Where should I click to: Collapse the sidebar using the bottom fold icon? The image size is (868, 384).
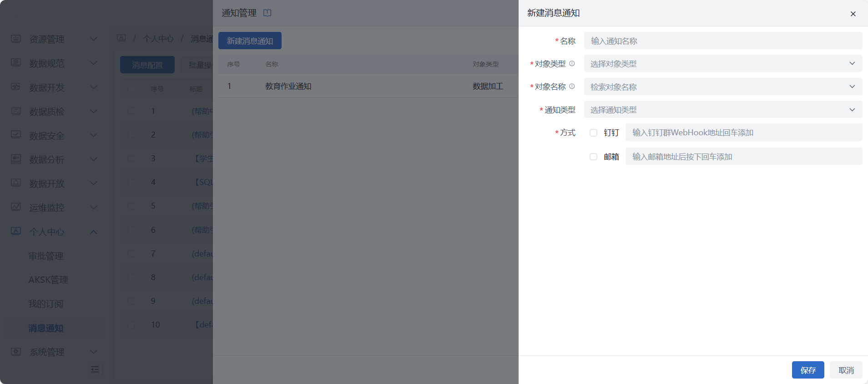[x=95, y=369]
